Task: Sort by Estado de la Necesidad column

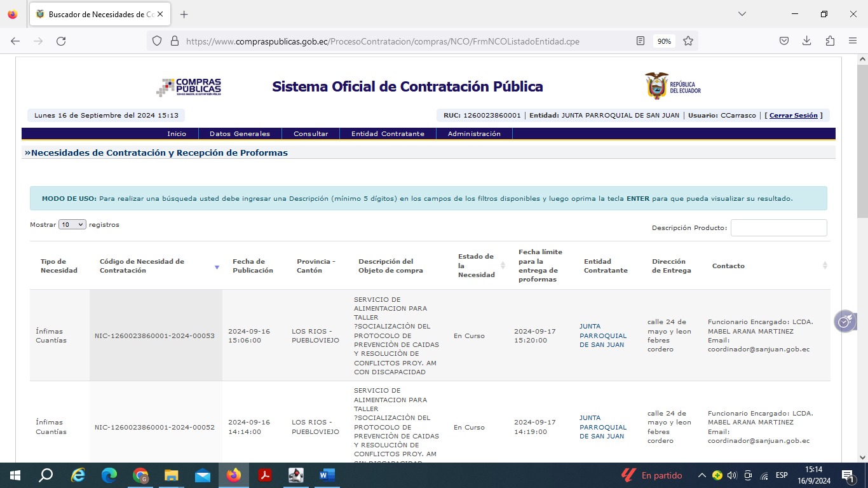Action: pyautogui.click(x=503, y=266)
